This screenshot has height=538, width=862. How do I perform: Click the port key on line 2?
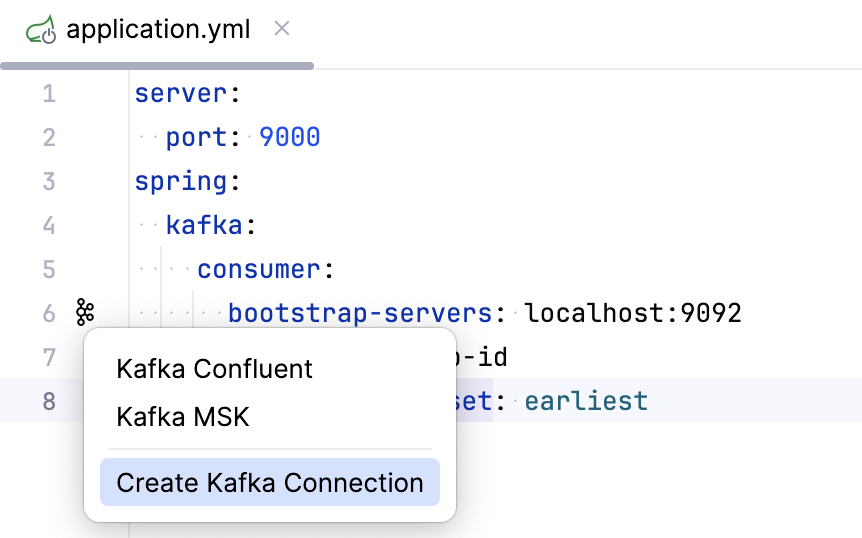[197, 137]
